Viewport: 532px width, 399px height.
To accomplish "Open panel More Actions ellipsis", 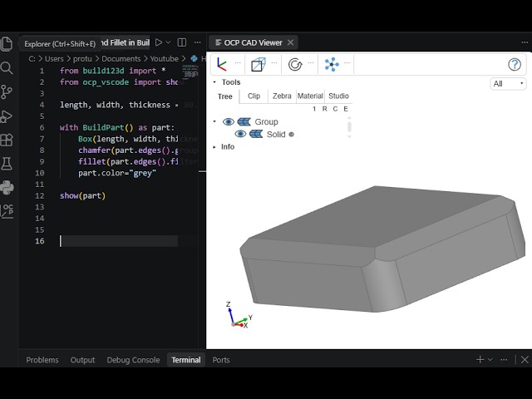I will point(504,360).
